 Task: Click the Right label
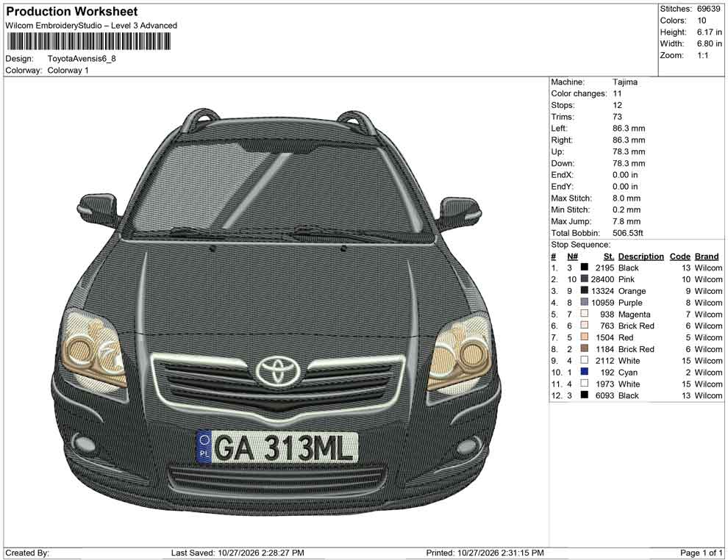coord(561,140)
